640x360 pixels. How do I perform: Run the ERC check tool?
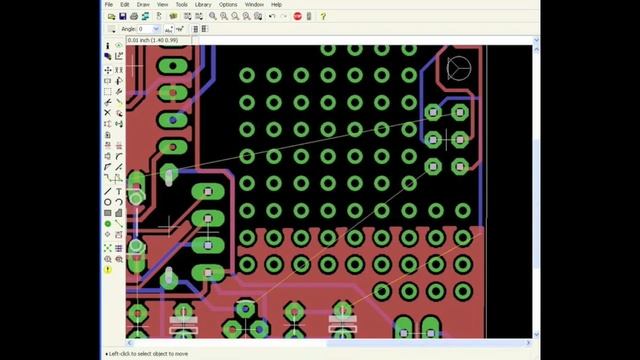click(108, 259)
